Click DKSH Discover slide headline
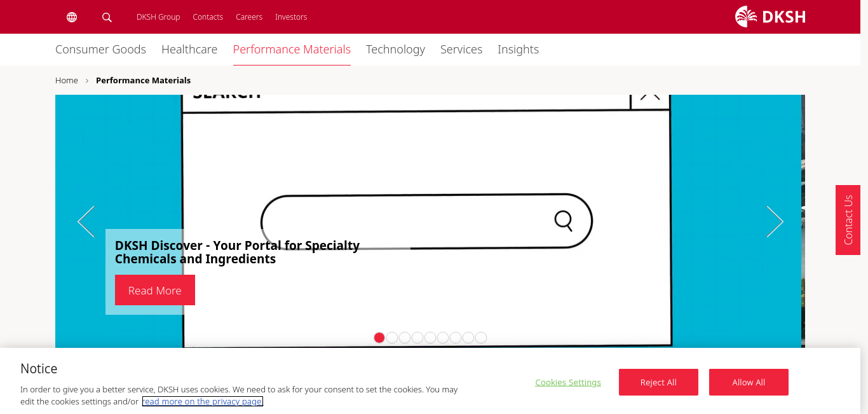868x414 pixels. (237, 252)
